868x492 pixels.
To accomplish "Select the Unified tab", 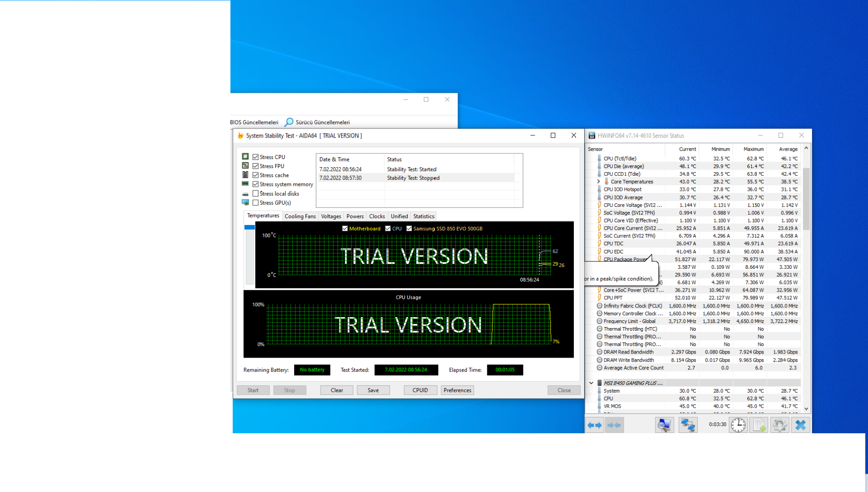I will 399,216.
